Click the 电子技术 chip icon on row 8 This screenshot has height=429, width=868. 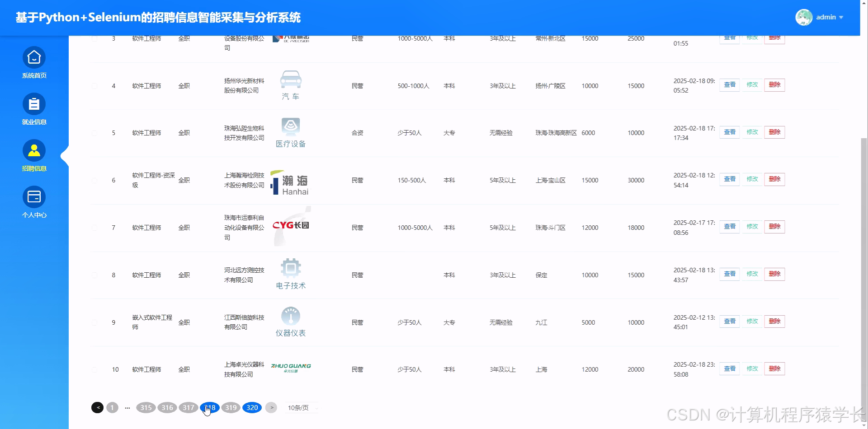pyautogui.click(x=290, y=267)
